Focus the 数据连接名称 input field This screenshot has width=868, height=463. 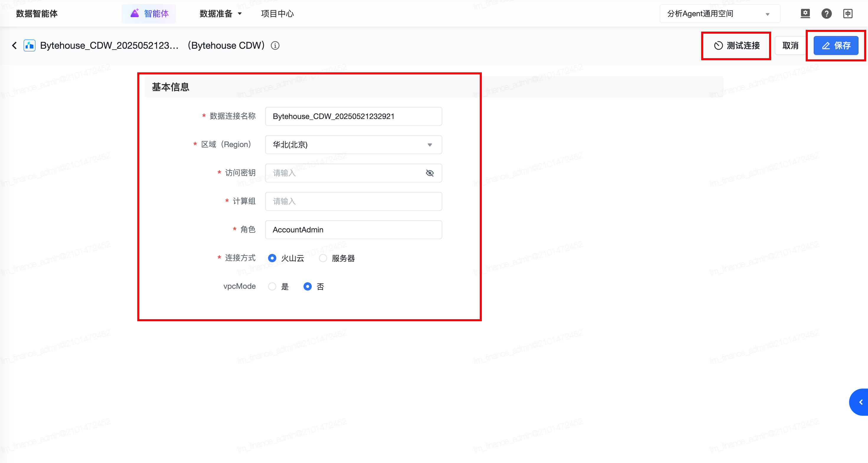[x=353, y=116]
